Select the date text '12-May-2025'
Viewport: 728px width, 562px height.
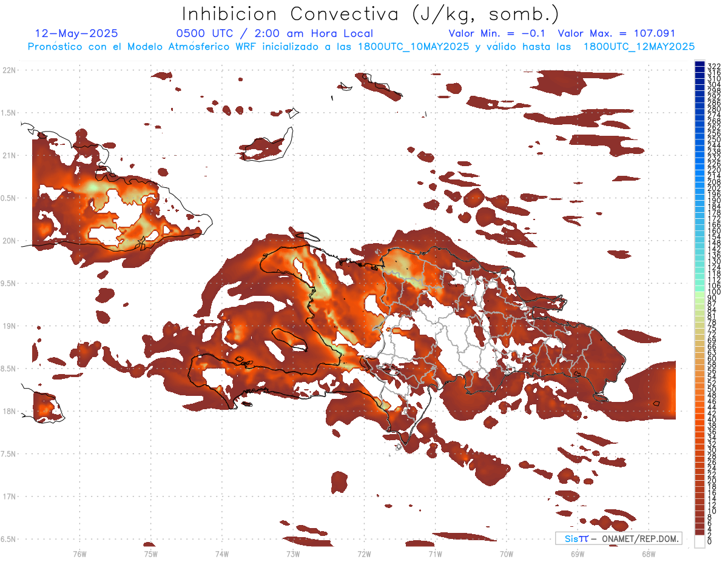(x=76, y=34)
